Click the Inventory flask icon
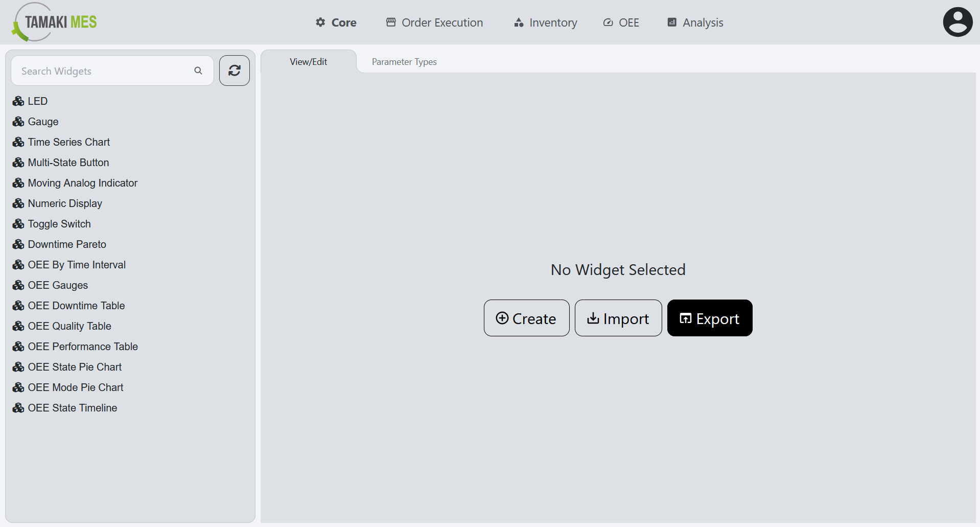 pos(518,22)
